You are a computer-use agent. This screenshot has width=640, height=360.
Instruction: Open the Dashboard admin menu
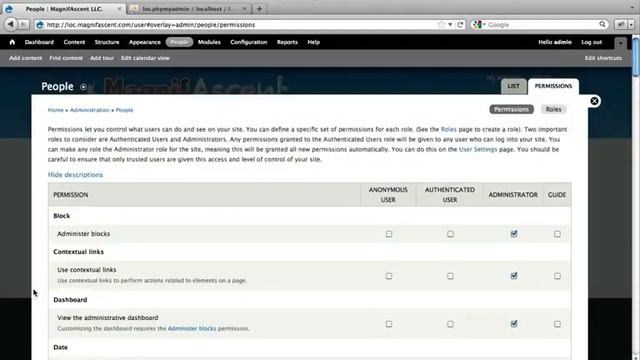(x=39, y=42)
